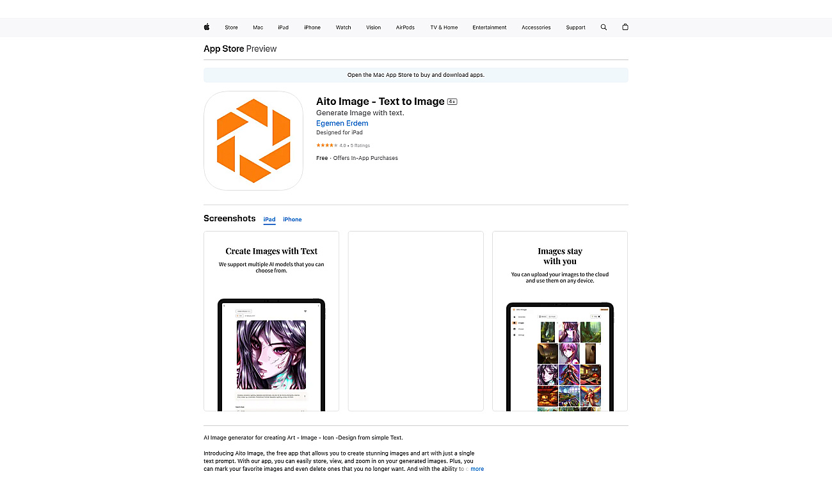
Task: Open the iPhone nav menu item
Action: pos(312,28)
